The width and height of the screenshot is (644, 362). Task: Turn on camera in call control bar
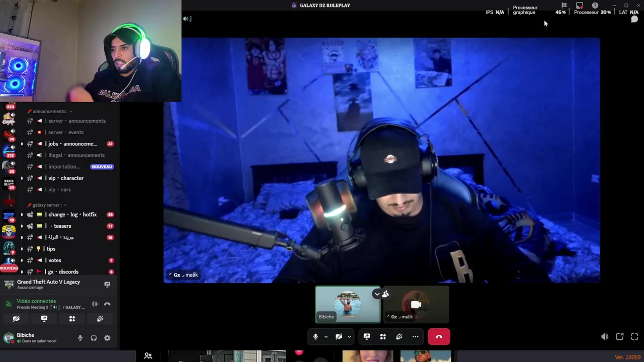pos(339,336)
